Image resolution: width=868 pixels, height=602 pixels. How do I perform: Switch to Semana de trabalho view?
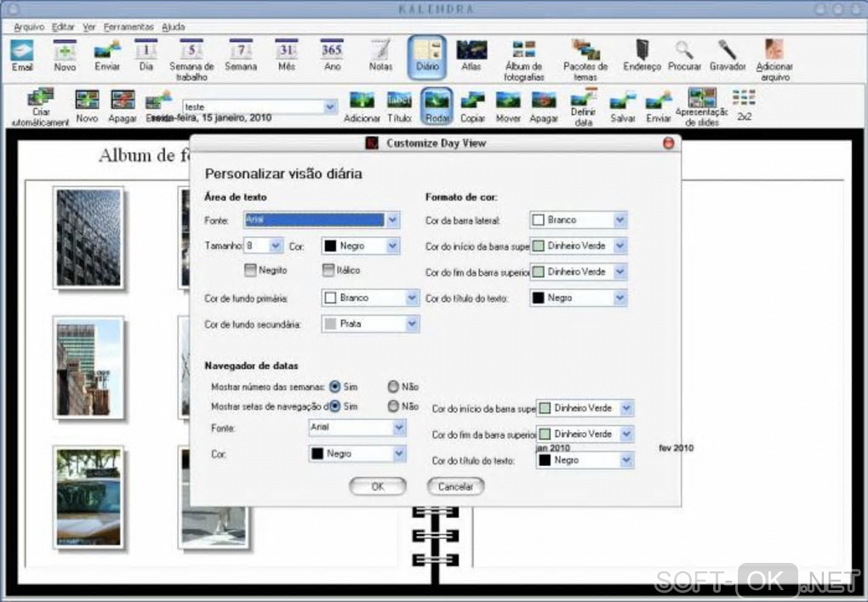(191, 60)
